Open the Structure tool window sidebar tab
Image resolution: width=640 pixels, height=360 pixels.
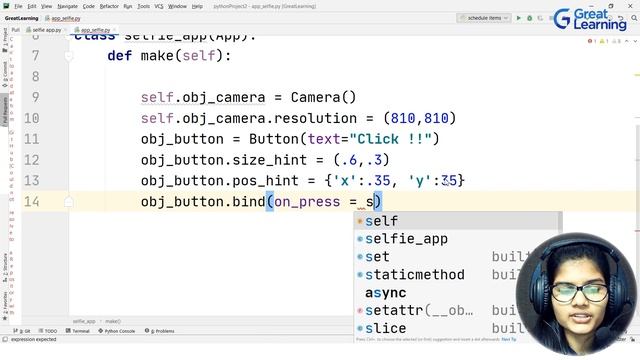click(5, 268)
